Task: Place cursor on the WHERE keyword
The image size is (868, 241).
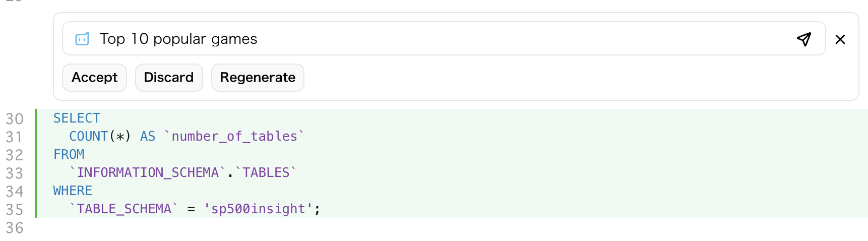Action: pyautogui.click(x=73, y=191)
